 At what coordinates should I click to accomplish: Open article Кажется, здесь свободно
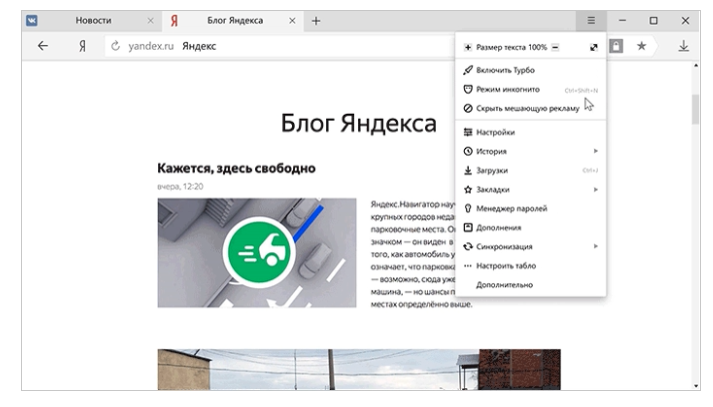(x=236, y=168)
